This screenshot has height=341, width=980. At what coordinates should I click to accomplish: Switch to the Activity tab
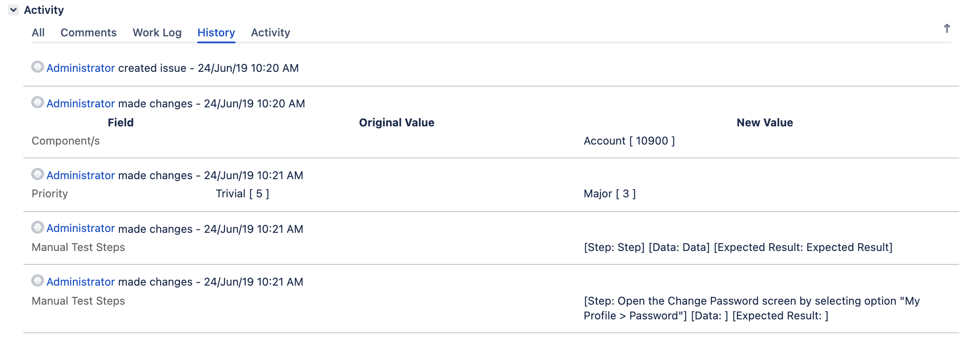click(271, 32)
